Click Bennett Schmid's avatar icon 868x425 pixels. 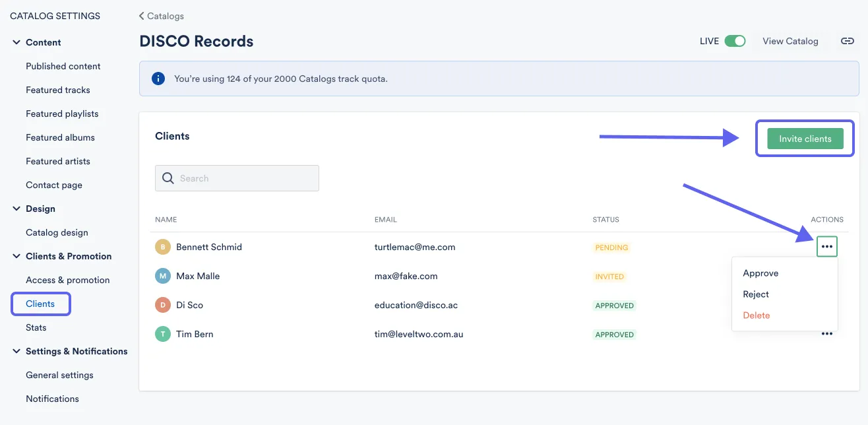pyautogui.click(x=163, y=247)
